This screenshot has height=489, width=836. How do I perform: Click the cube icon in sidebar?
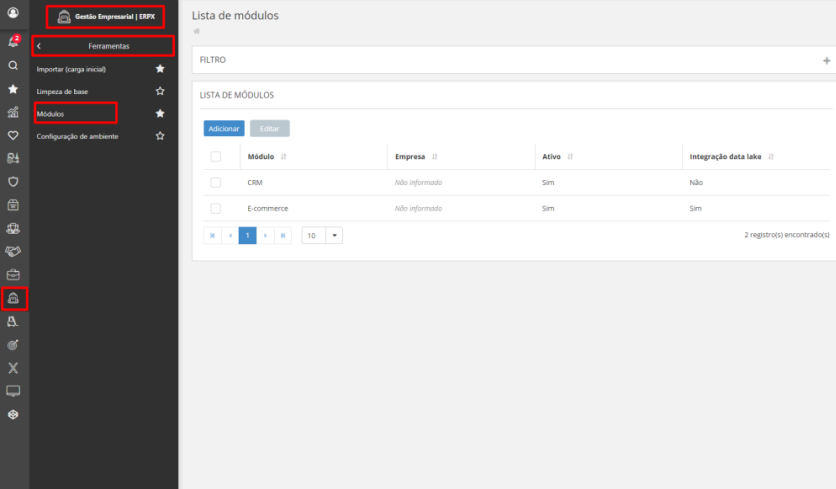point(13,414)
